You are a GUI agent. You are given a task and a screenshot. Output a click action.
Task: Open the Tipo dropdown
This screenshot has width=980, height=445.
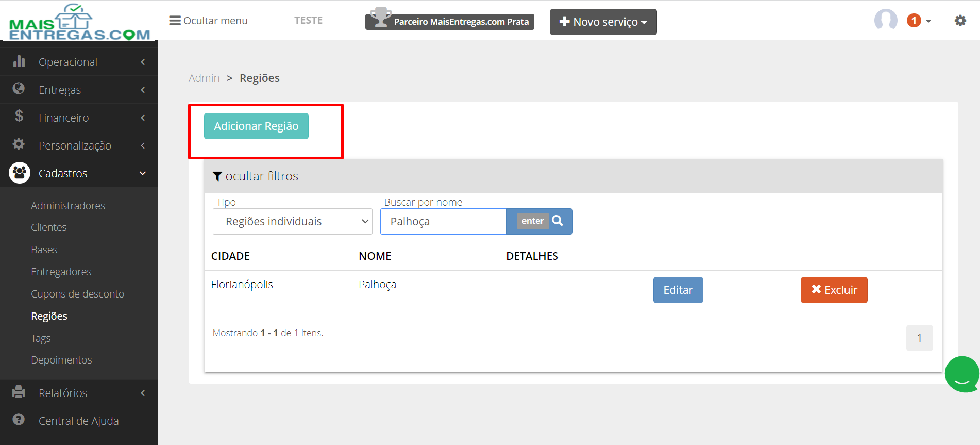(x=293, y=222)
